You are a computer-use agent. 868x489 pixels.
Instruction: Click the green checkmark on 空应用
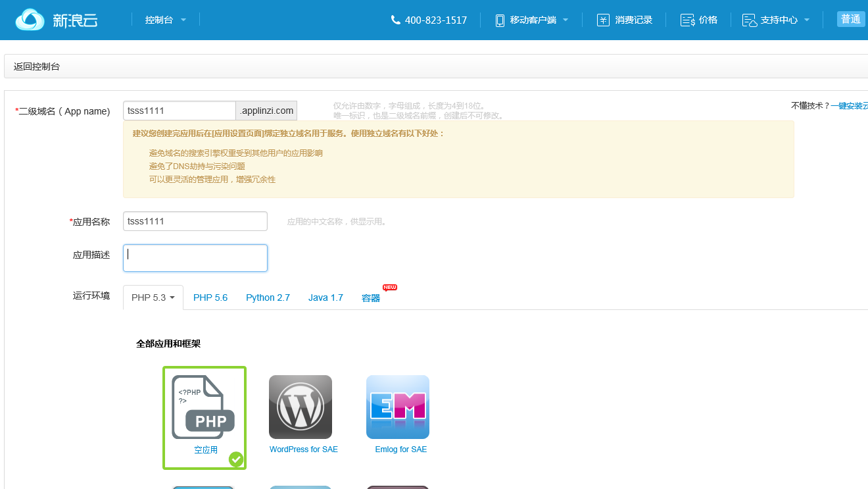tap(236, 459)
